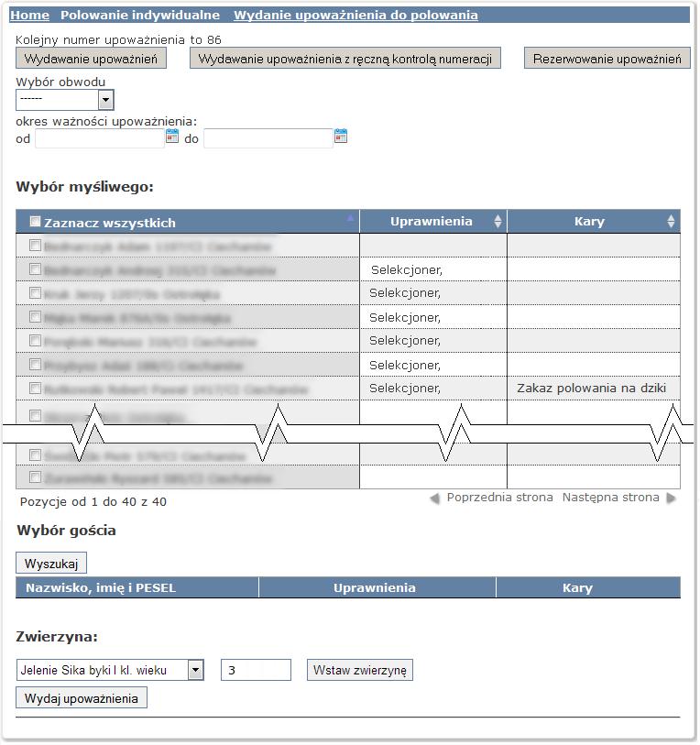The width and height of the screenshot is (700, 745).
Task: Click the 'Wydawanie upoważnień' button
Action: click(91, 59)
